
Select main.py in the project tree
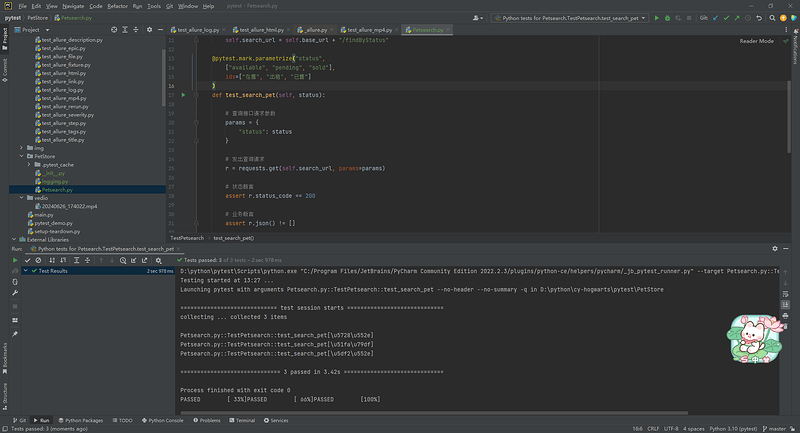tap(44, 215)
